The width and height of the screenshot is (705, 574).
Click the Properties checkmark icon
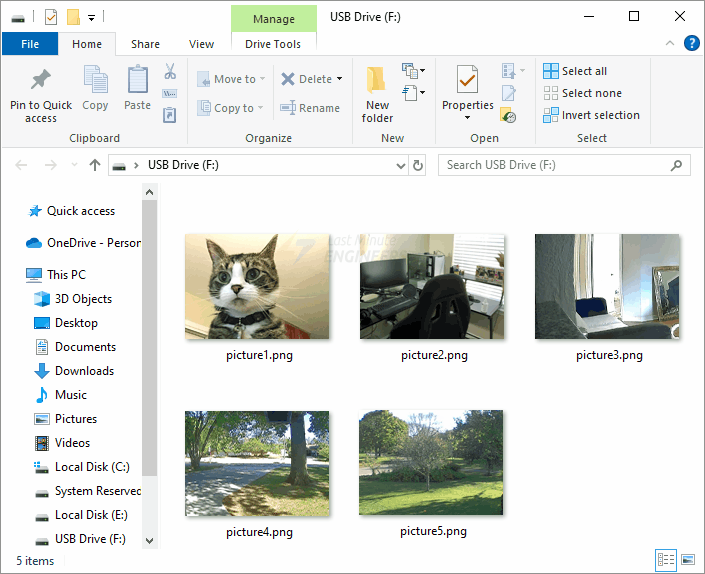(x=467, y=80)
